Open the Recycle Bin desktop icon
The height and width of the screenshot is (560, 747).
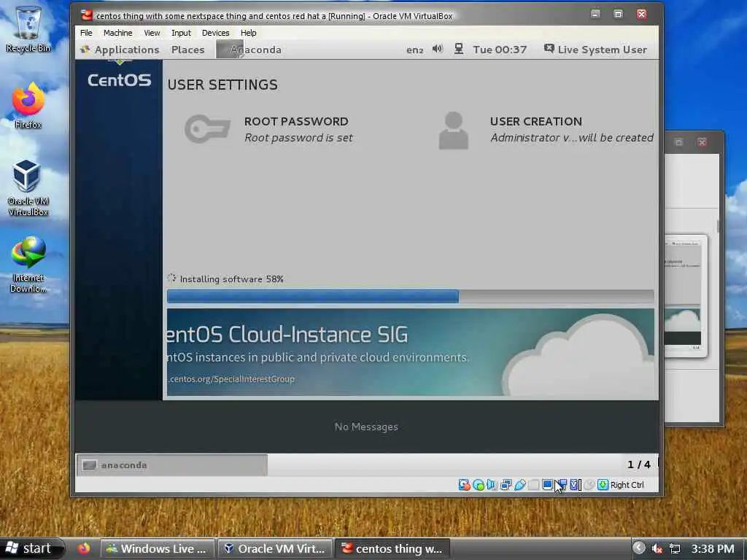point(28,29)
